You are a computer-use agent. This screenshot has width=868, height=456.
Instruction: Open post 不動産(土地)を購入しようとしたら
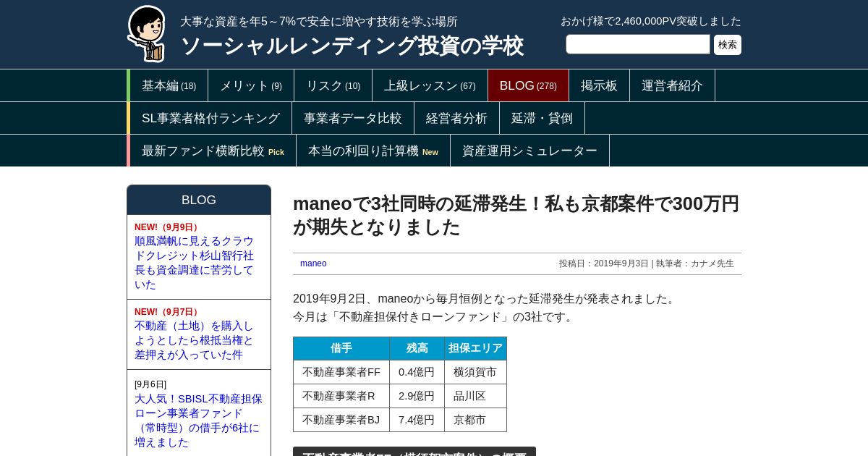pyautogui.click(x=194, y=340)
